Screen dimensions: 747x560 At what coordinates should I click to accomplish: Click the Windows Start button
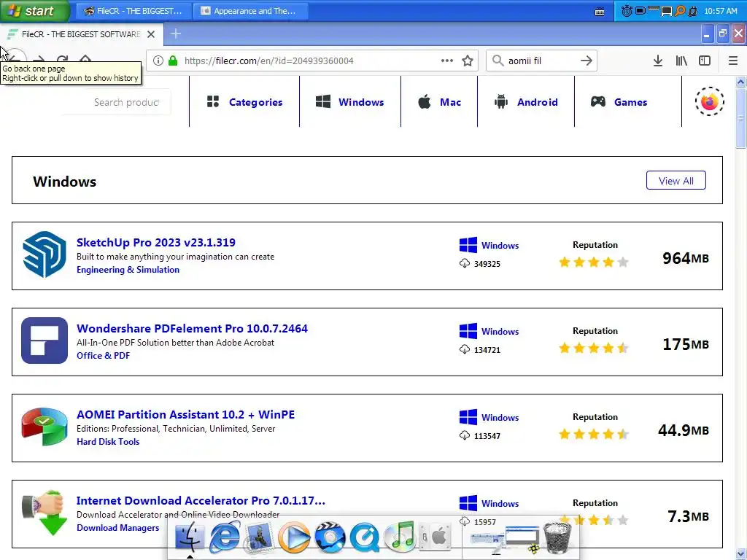click(x=34, y=10)
